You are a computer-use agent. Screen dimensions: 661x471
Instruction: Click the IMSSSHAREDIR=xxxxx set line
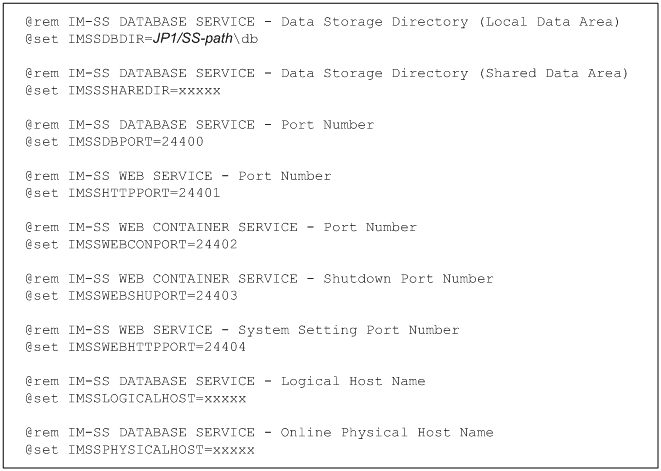tap(123, 90)
